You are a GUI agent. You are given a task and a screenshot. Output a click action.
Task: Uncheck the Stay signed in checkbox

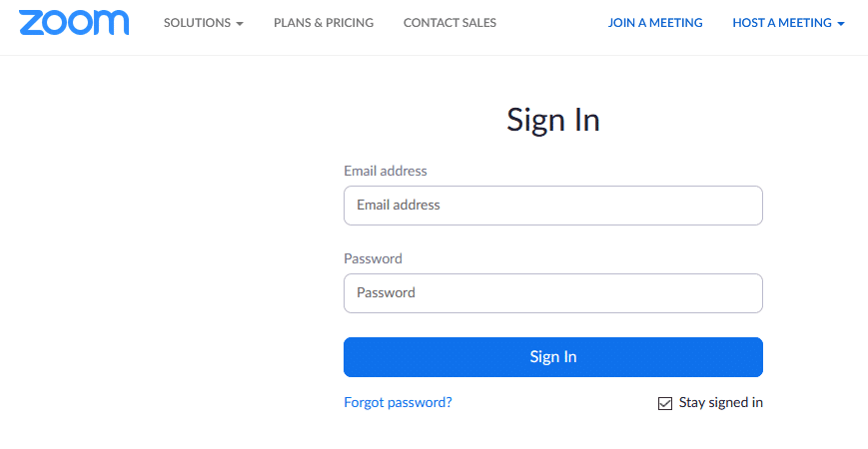[665, 403]
